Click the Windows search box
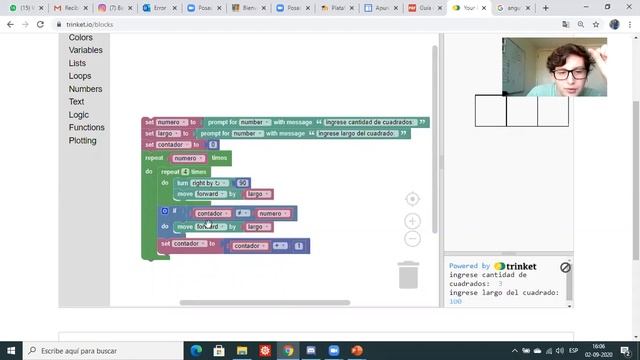640x360 pixels. [x=103, y=351]
